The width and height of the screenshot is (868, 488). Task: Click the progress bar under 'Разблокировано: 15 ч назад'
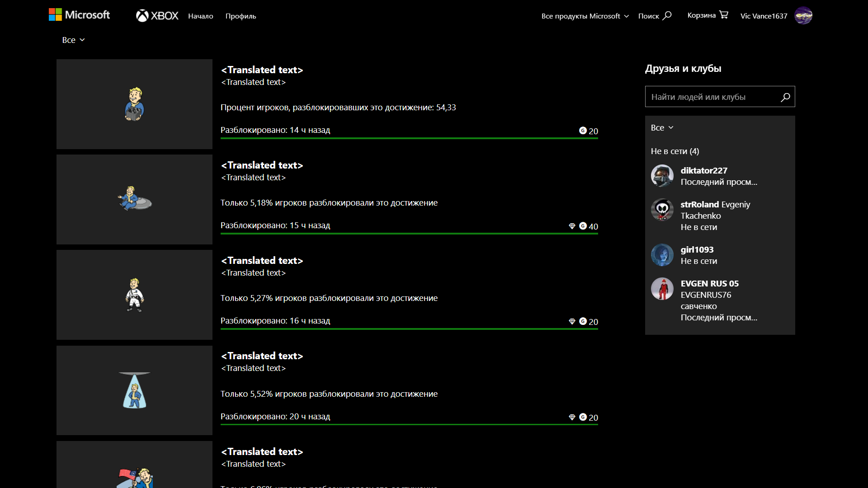pyautogui.click(x=409, y=234)
